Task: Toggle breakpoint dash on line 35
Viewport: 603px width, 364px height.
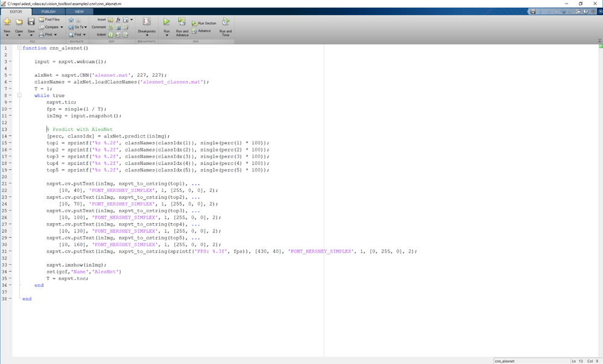Action: click(10, 278)
